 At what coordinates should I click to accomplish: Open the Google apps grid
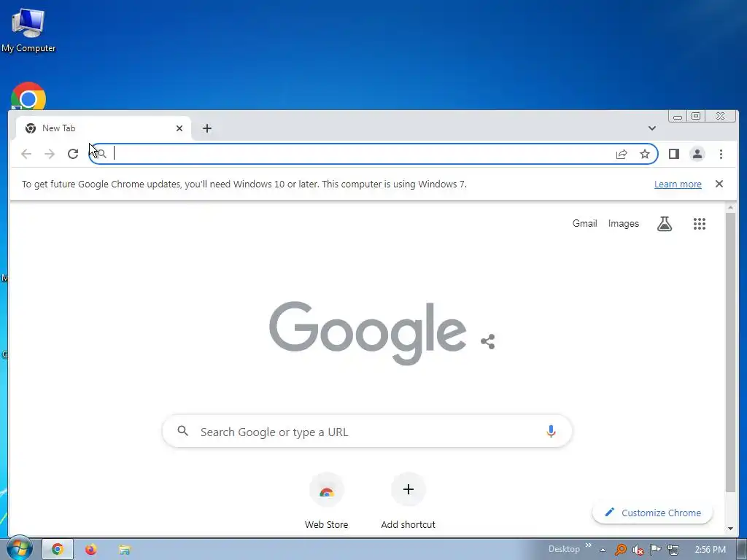tap(699, 223)
